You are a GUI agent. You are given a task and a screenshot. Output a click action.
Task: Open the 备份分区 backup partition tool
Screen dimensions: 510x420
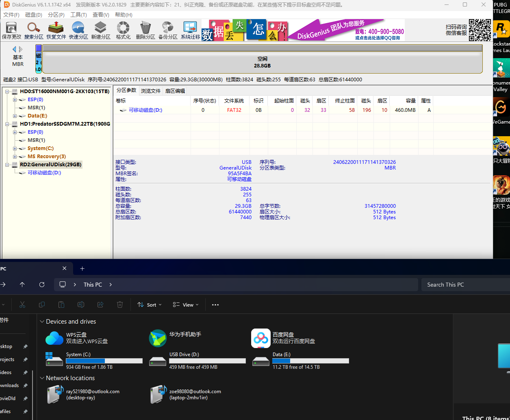pyautogui.click(x=168, y=30)
